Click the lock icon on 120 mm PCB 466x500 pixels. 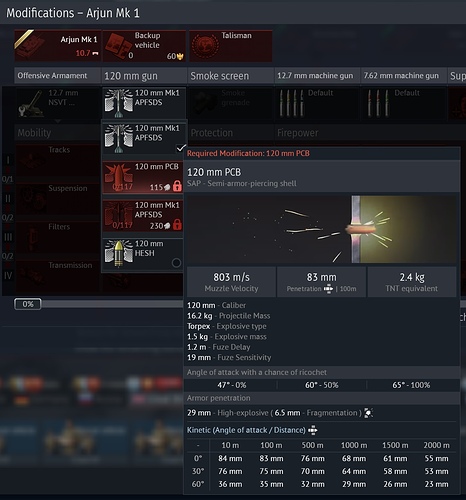point(178,186)
